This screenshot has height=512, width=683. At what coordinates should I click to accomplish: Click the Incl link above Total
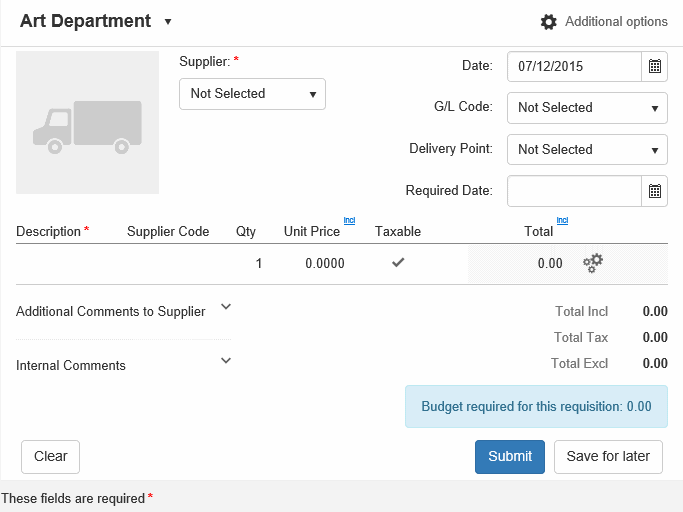[562, 220]
